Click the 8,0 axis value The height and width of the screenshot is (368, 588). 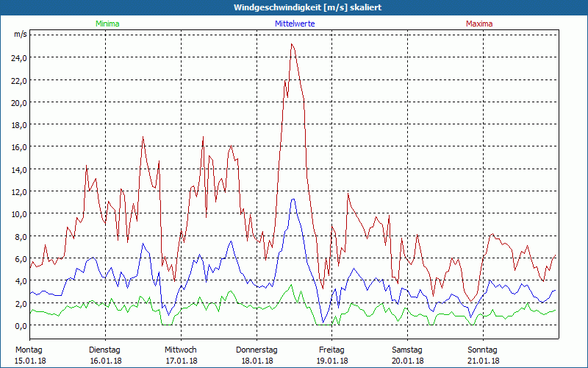point(21,236)
